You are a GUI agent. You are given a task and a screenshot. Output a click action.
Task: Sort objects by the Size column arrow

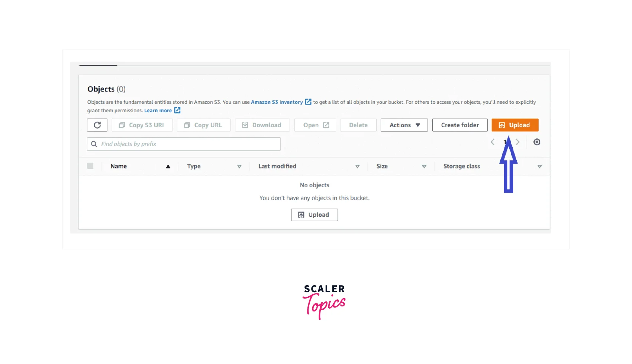pos(424,167)
